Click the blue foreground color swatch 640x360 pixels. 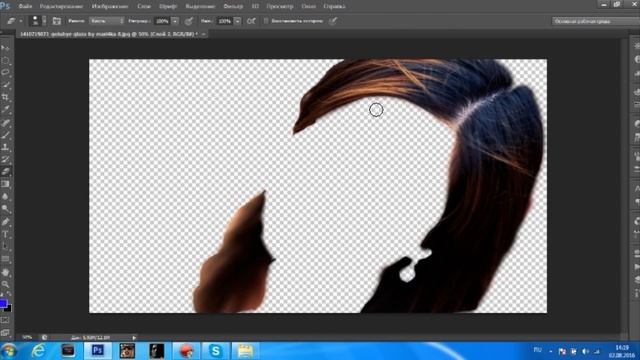click(3, 303)
